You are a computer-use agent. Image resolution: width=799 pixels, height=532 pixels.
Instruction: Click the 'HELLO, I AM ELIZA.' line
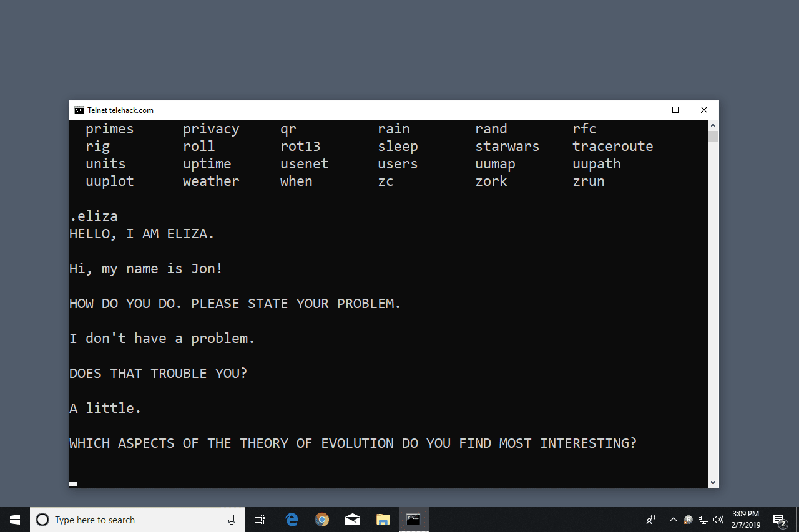tap(142, 234)
